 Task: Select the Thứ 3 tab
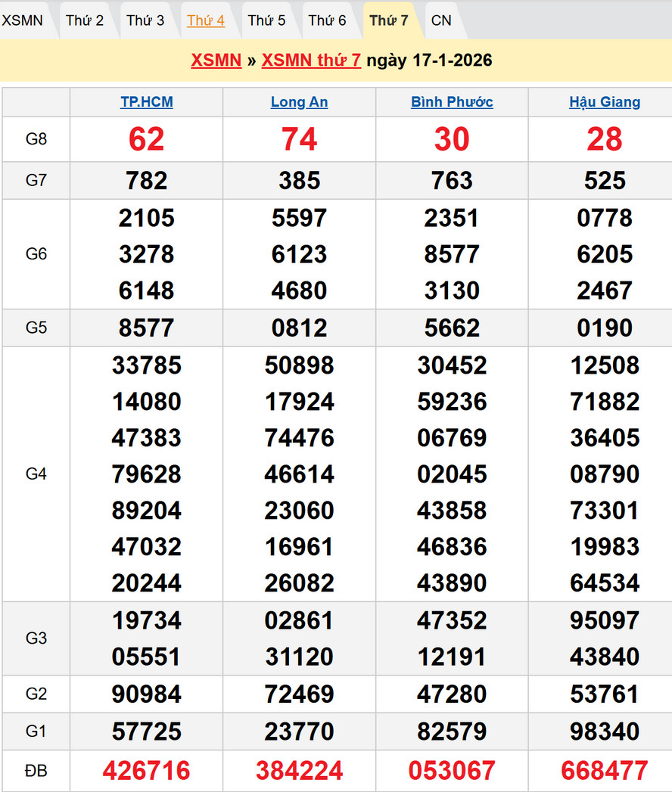[x=145, y=20]
